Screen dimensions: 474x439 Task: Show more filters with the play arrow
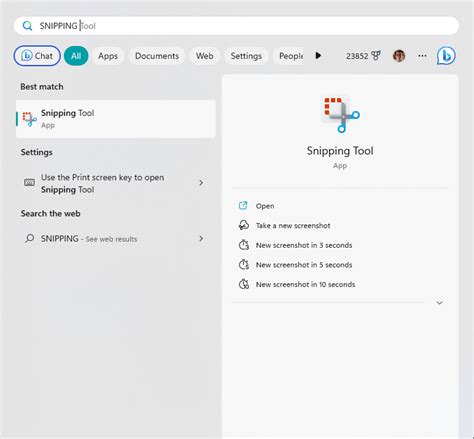[x=318, y=56]
